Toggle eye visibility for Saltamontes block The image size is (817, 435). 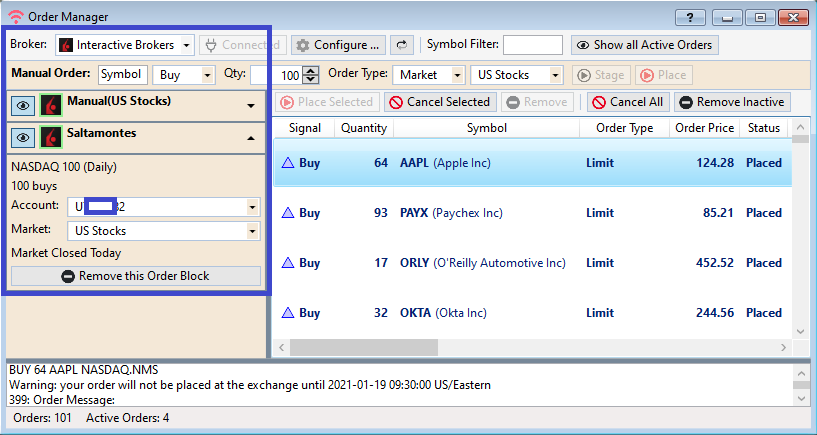[23, 137]
